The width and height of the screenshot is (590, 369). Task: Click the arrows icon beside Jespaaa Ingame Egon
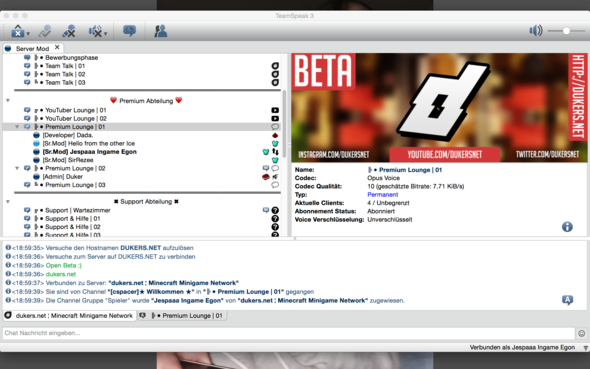(x=275, y=152)
